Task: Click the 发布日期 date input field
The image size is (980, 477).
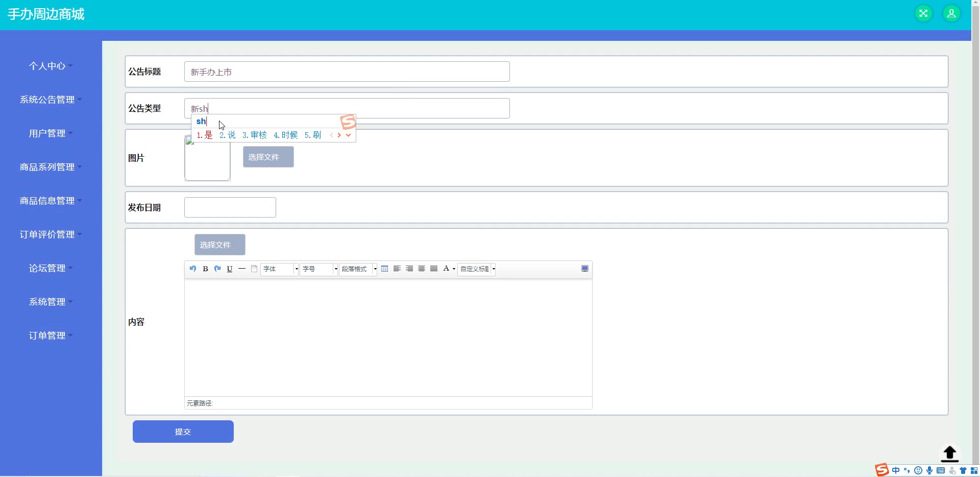Action: coord(230,207)
